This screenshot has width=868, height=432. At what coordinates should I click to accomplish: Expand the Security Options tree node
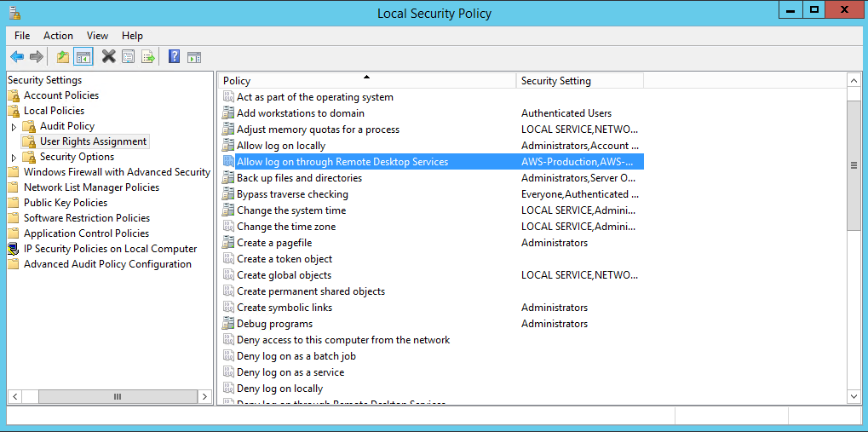point(14,158)
